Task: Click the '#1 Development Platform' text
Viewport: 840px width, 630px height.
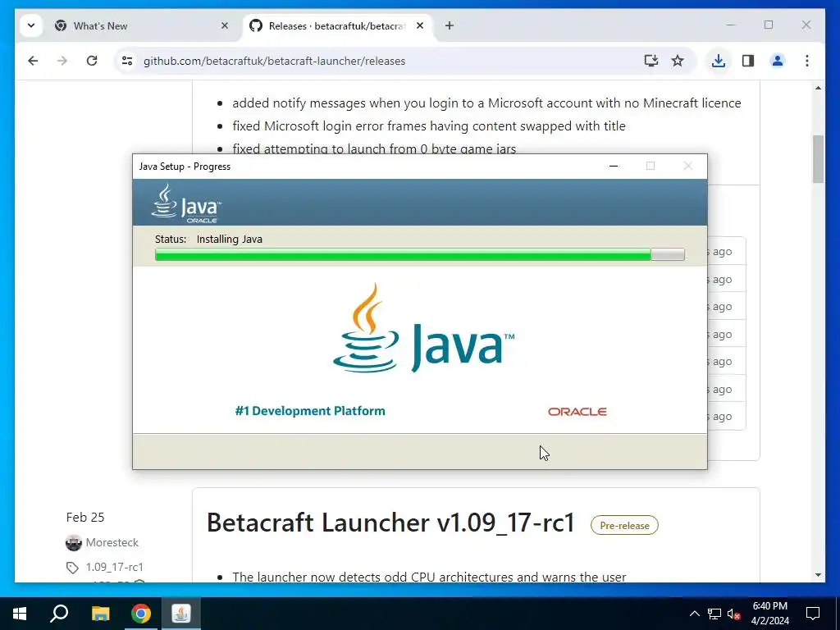Action: [x=310, y=411]
